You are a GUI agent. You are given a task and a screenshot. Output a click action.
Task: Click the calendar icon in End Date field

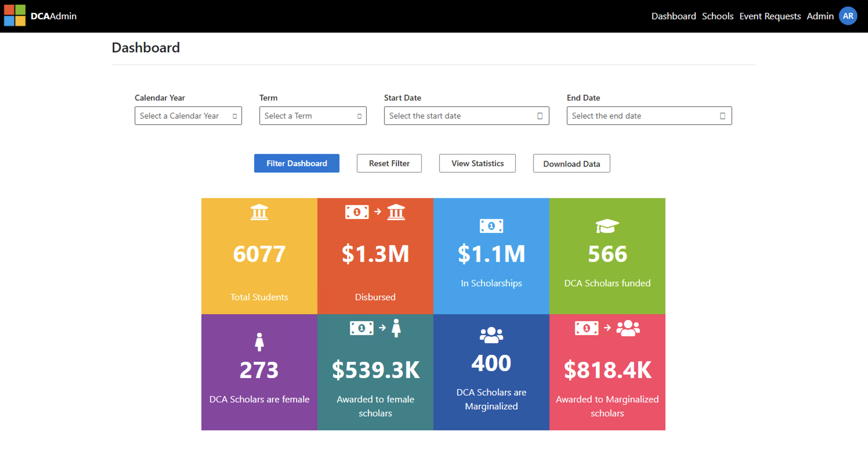point(722,116)
